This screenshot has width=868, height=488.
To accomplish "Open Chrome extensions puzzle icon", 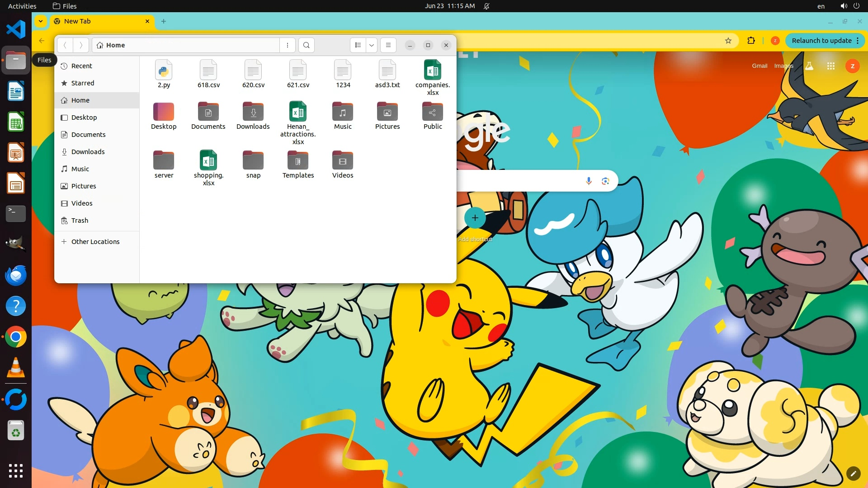I will pyautogui.click(x=751, y=41).
